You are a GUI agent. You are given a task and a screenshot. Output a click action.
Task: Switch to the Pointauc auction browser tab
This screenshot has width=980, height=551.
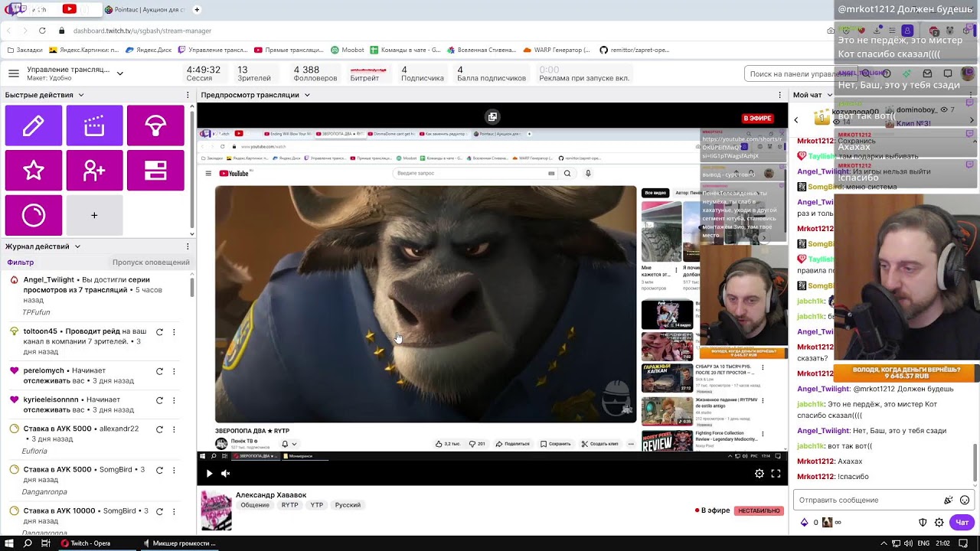tap(145, 10)
